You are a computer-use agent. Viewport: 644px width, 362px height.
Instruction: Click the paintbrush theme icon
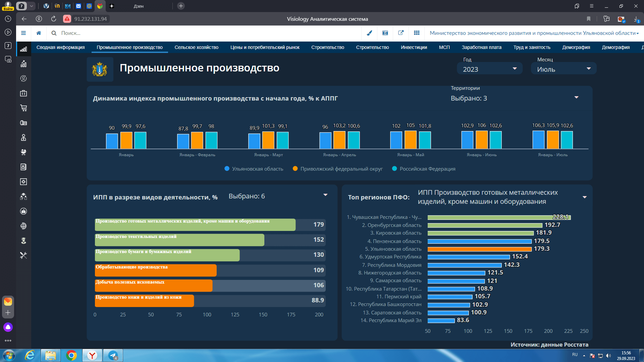point(369,33)
